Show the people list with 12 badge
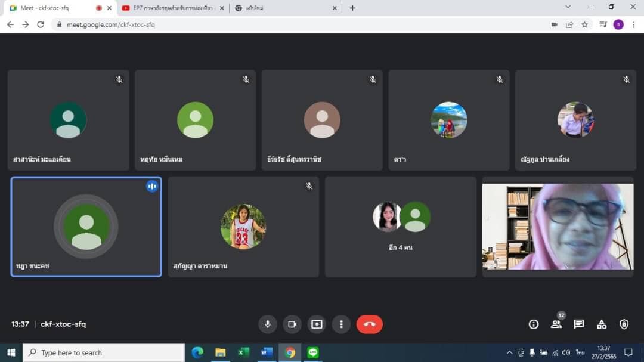This screenshot has height=362, width=644. [556, 324]
